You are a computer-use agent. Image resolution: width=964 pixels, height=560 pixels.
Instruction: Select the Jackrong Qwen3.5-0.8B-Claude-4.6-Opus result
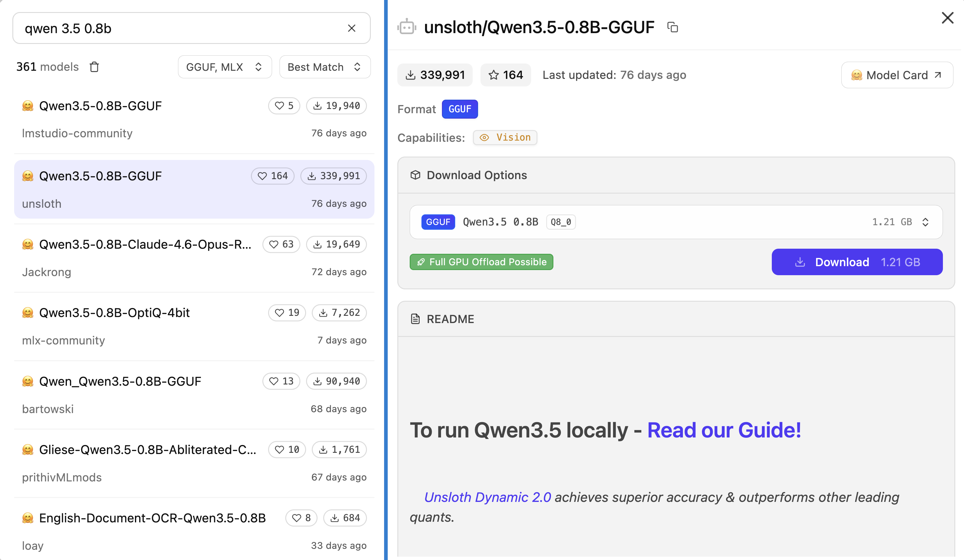[x=194, y=258]
